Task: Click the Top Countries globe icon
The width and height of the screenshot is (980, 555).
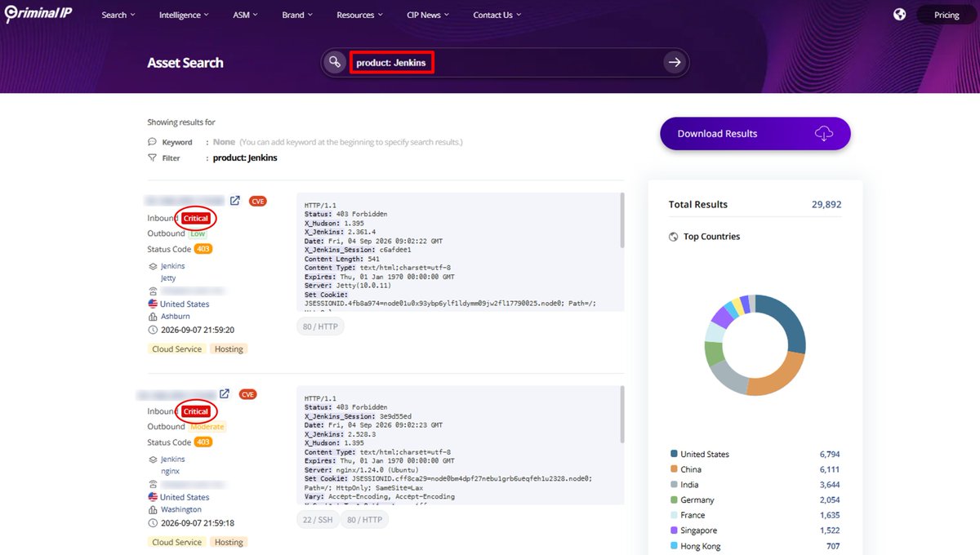Action: 674,237
